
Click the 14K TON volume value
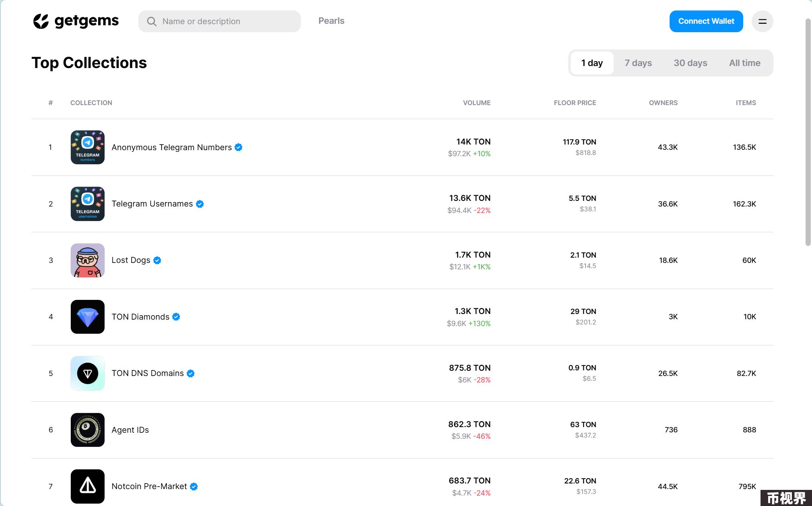click(x=473, y=142)
